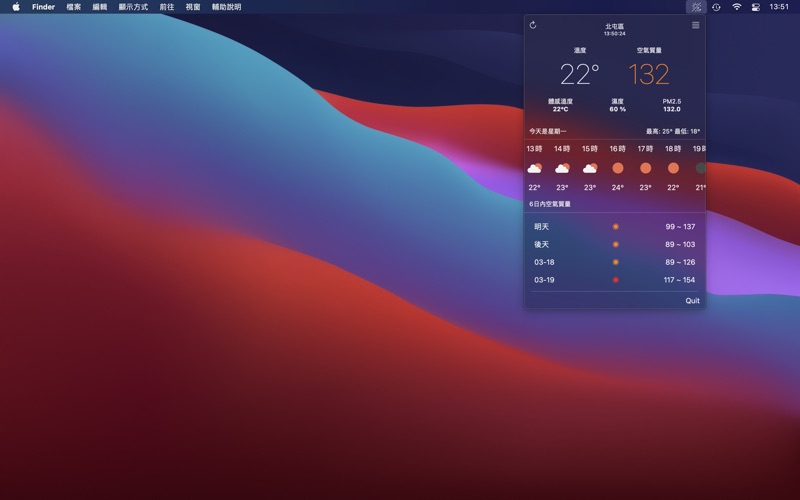Image resolution: width=800 pixels, height=500 pixels.
Task: Click the 22° temperature reading
Action: pyautogui.click(x=580, y=74)
